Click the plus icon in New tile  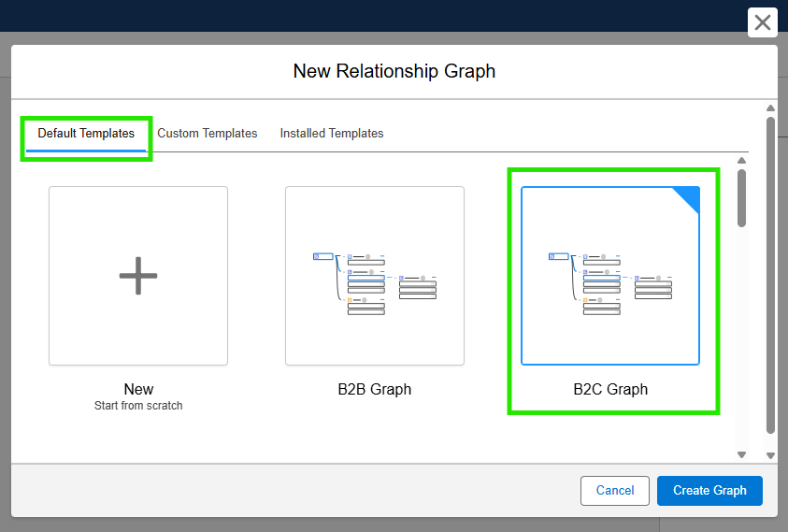click(138, 276)
